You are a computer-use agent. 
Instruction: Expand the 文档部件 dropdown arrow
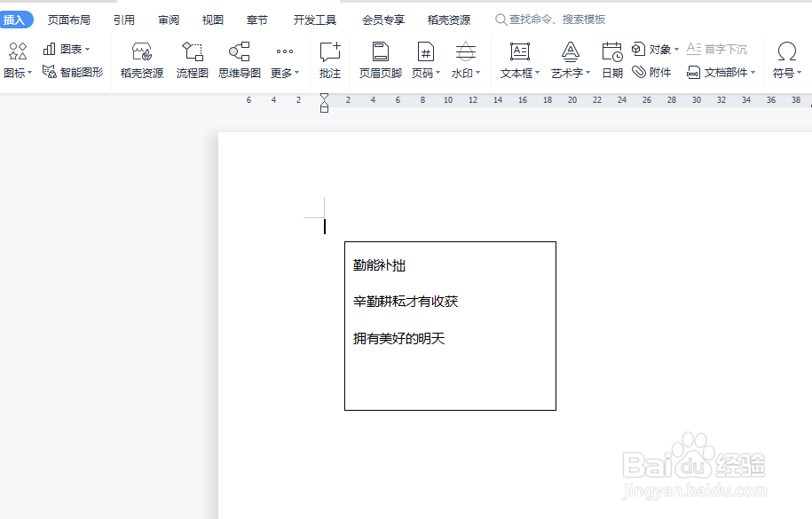753,73
